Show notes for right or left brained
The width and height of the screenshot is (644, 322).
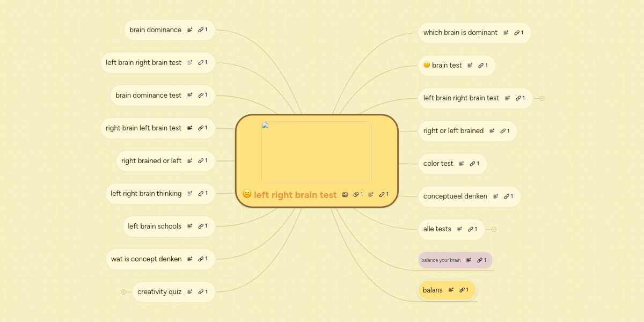492,131
